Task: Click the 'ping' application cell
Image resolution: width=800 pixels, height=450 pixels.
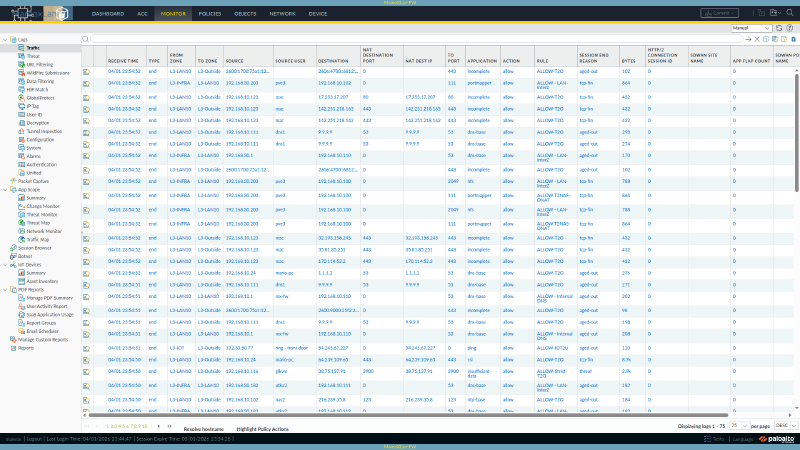Action: [471, 348]
